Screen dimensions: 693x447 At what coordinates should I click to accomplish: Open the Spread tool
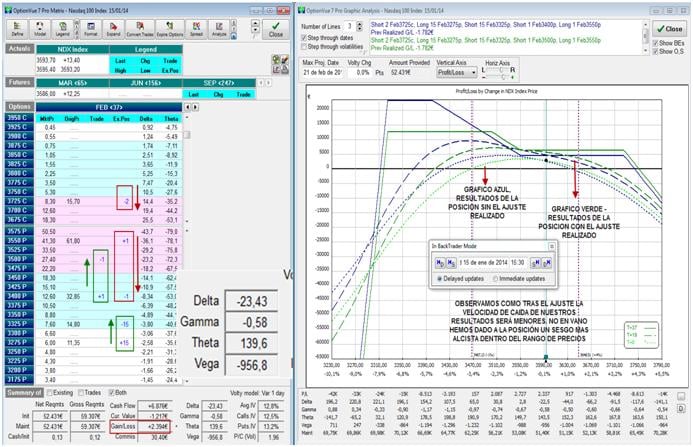(196, 27)
